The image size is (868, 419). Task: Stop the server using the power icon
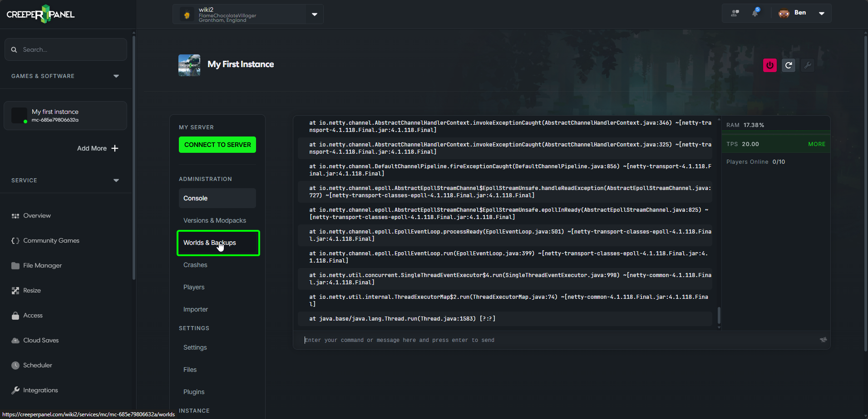(x=769, y=65)
